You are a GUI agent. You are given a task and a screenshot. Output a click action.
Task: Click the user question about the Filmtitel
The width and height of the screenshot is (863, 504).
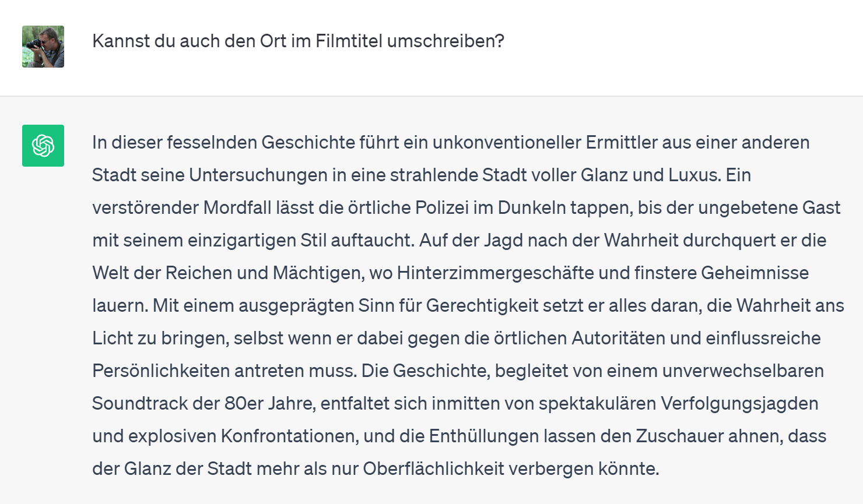coord(298,41)
